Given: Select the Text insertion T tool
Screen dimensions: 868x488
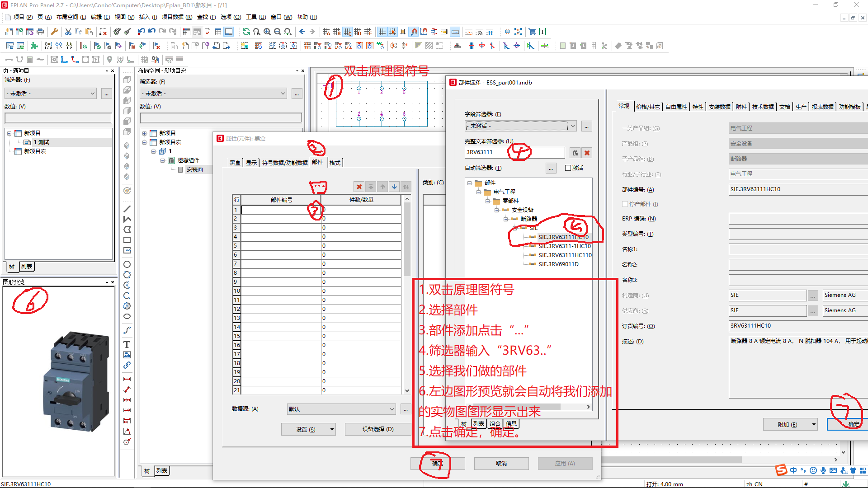Looking at the screenshot, I should click(x=127, y=344).
